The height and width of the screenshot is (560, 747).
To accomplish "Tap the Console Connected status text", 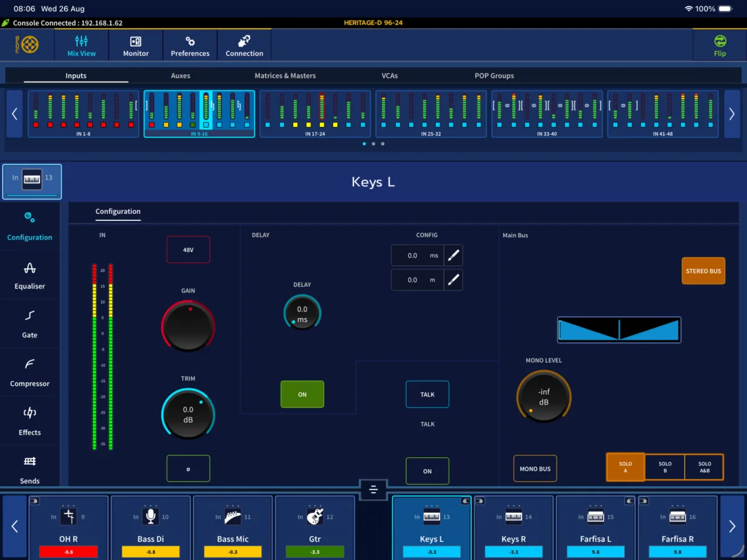I will 68,23.
